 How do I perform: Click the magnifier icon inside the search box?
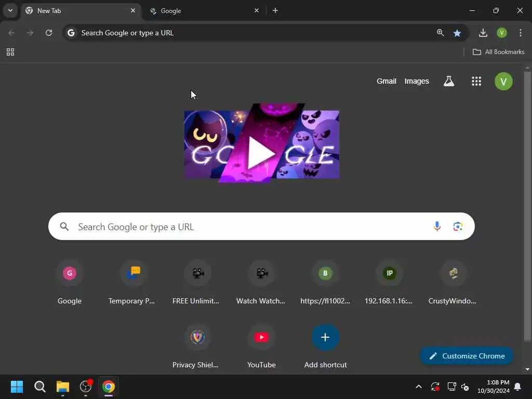click(64, 227)
